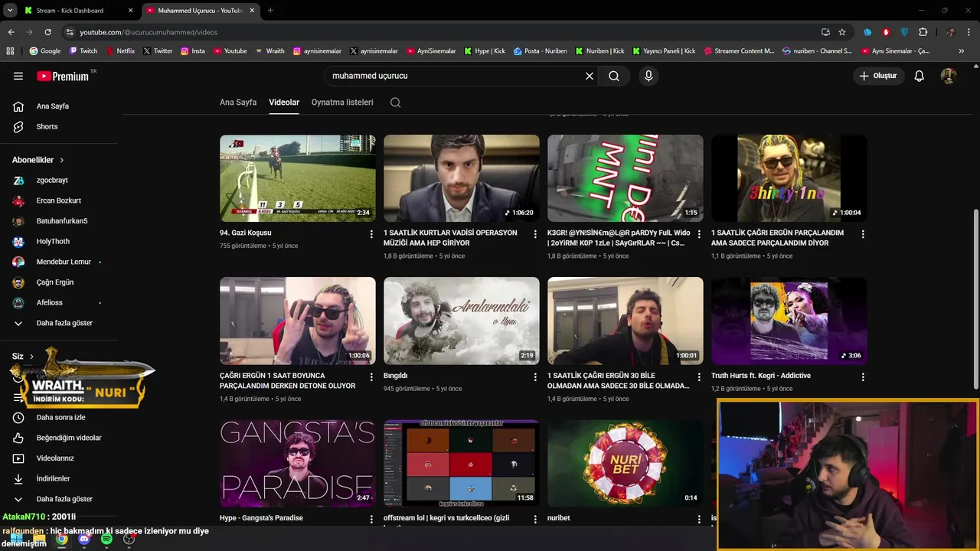Open the Chrome apps grid in bookmarks bar

pyautogui.click(x=10, y=51)
